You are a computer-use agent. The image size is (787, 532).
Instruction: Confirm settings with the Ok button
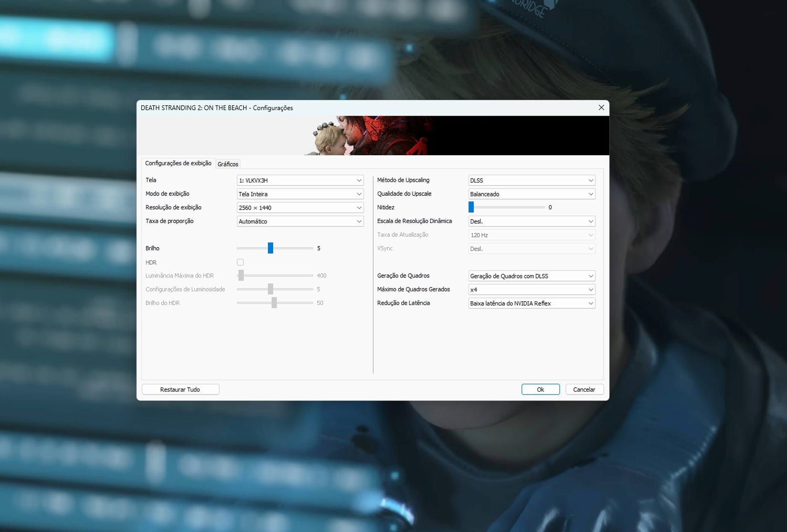[541, 389]
